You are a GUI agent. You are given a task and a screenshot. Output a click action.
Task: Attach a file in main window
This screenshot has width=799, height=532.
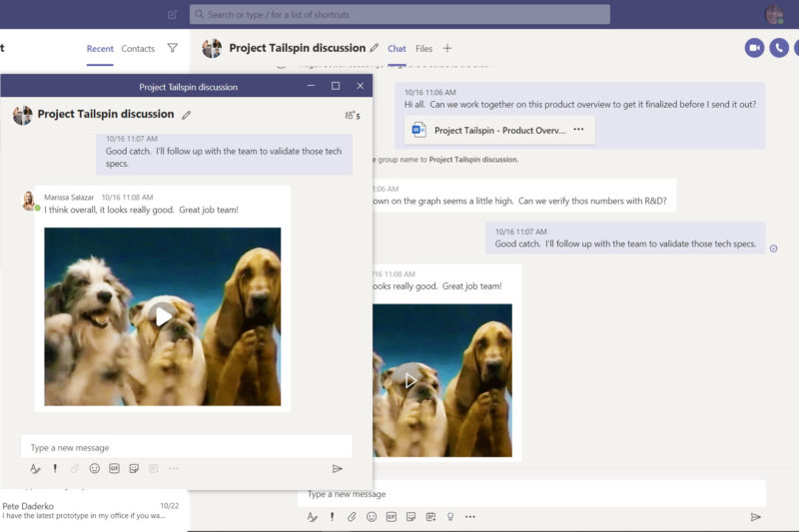[x=352, y=517]
